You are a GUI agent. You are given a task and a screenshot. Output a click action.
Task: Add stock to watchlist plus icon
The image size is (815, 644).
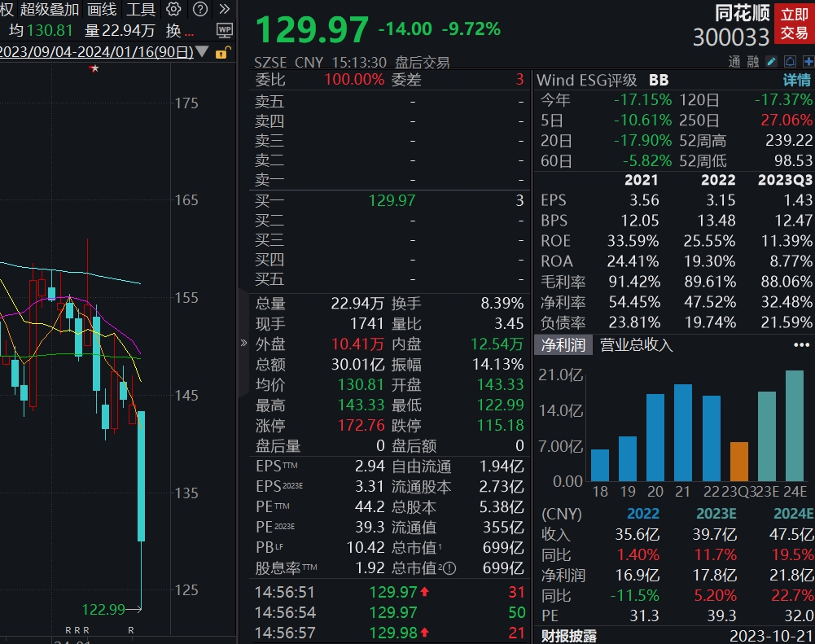(808, 61)
